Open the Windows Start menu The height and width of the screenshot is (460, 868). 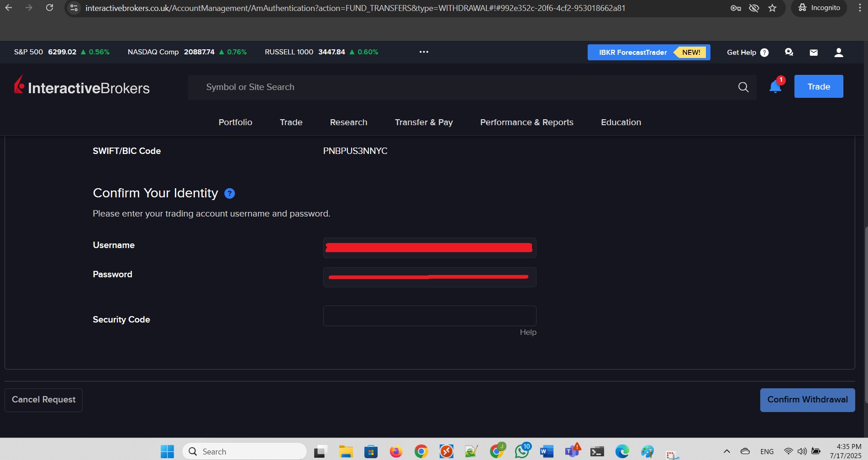click(x=167, y=451)
